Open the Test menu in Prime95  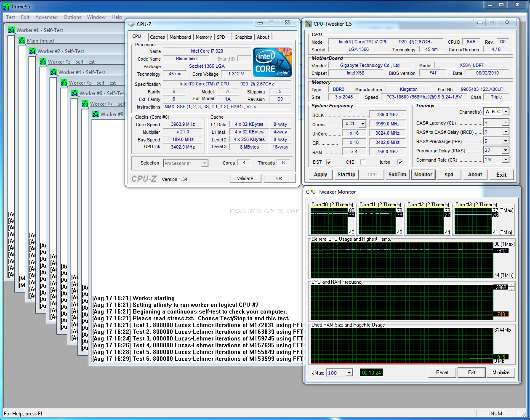tap(11, 17)
